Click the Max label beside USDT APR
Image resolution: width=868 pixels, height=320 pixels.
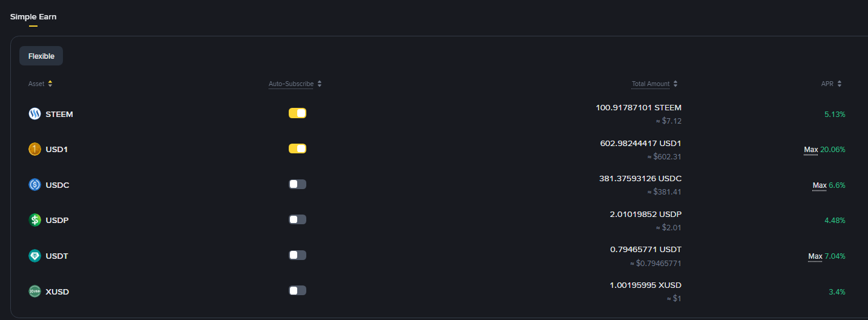point(815,256)
